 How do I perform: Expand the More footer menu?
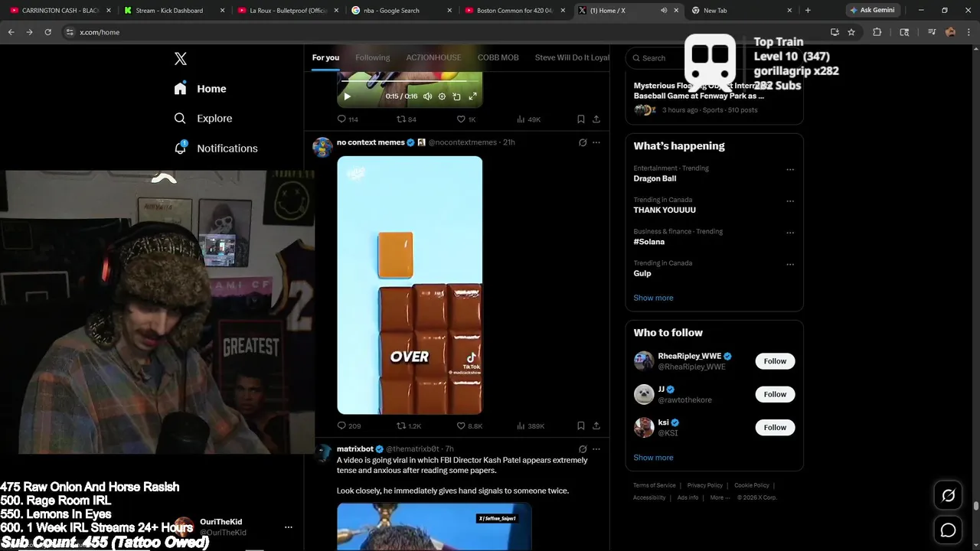719,497
